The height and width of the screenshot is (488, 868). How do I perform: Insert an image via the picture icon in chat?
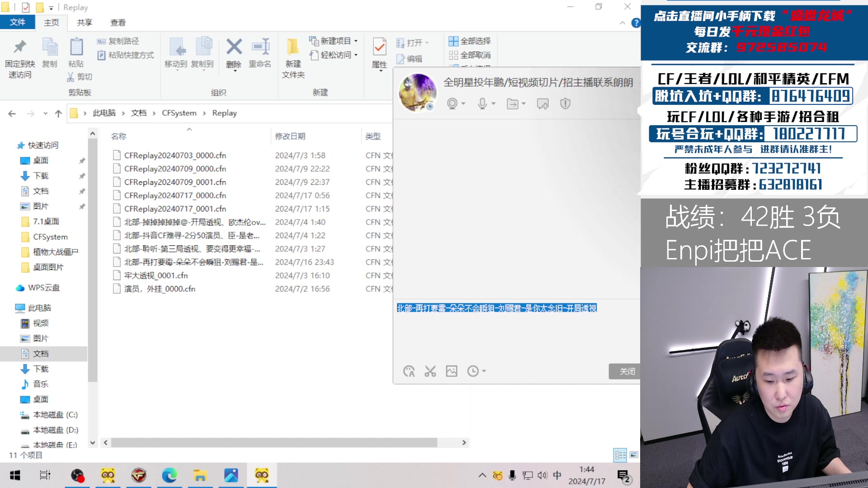tap(451, 371)
